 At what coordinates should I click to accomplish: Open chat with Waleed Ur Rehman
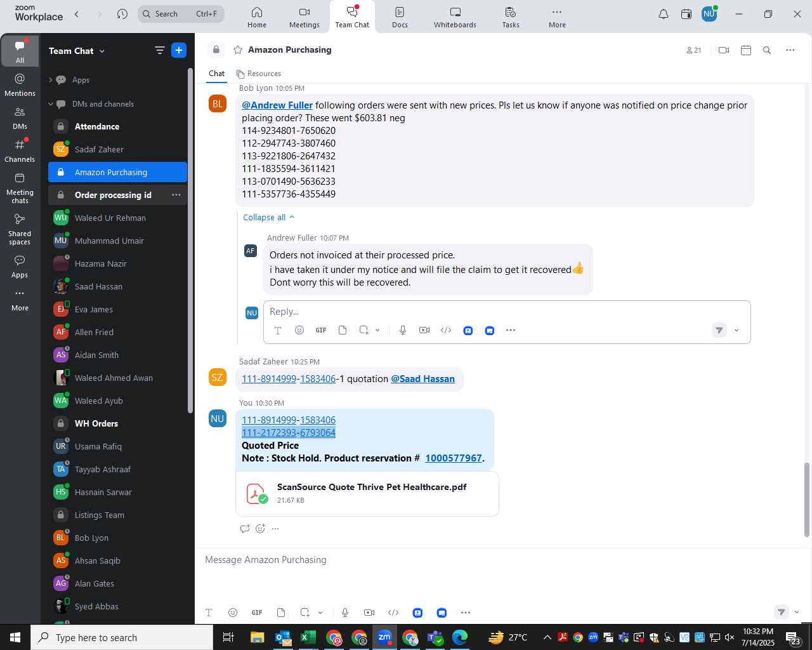pos(117,218)
